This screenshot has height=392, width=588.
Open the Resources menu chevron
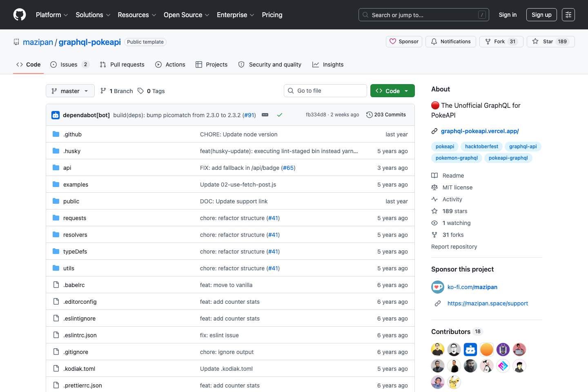154,15
